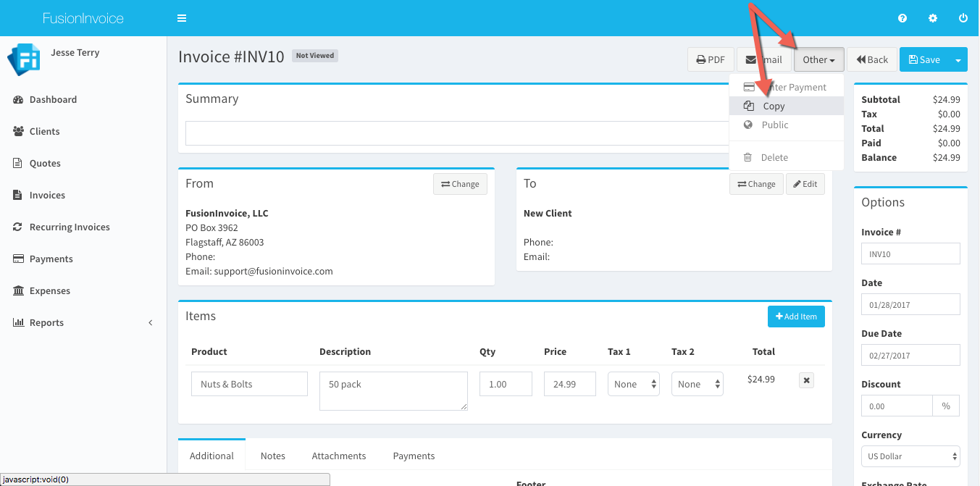980x486 pixels.
Task: Click the Due Date input field
Action: point(910,356)
